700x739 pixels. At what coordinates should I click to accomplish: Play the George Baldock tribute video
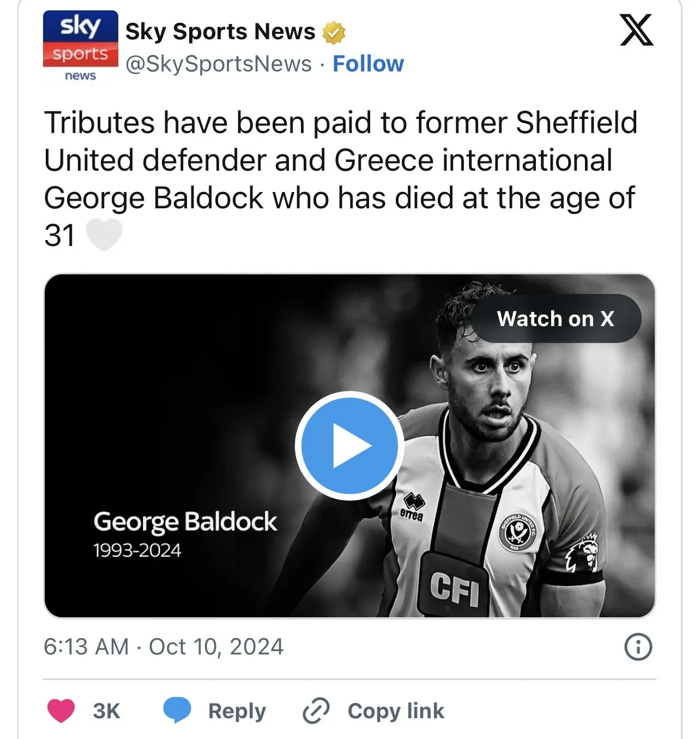[x=349, y=446]
